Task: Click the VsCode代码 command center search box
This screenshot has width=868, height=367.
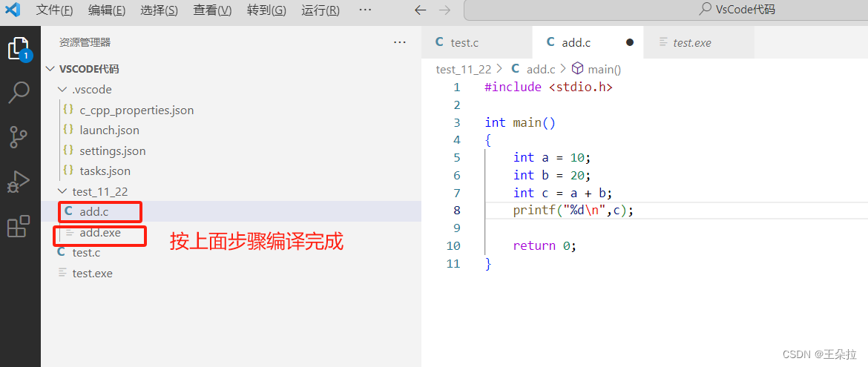Action: [666, 10]
